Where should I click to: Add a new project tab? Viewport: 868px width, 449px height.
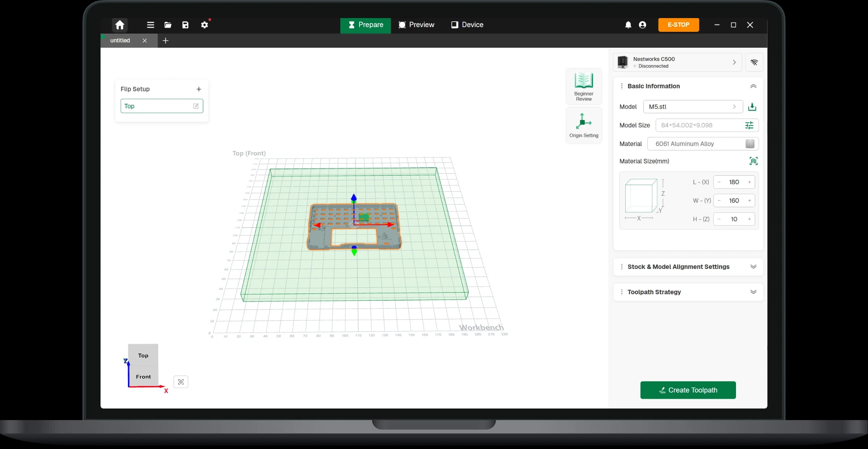(x=166, y=40)
